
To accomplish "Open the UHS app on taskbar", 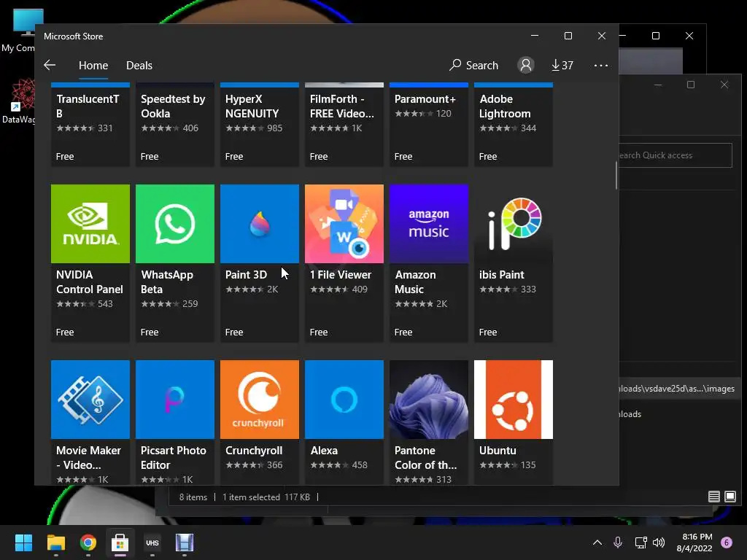I will [x=152, y=542].
